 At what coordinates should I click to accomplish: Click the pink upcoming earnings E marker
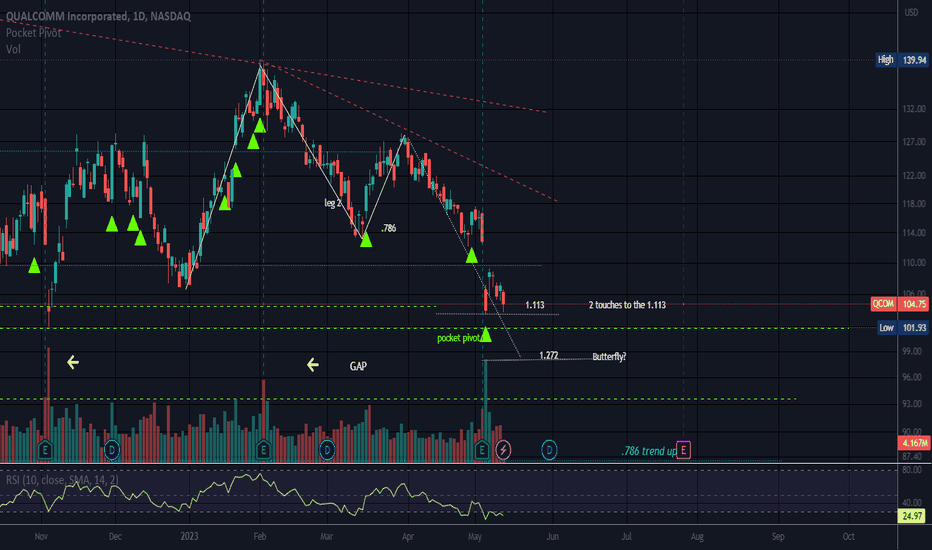coord(684,450)
